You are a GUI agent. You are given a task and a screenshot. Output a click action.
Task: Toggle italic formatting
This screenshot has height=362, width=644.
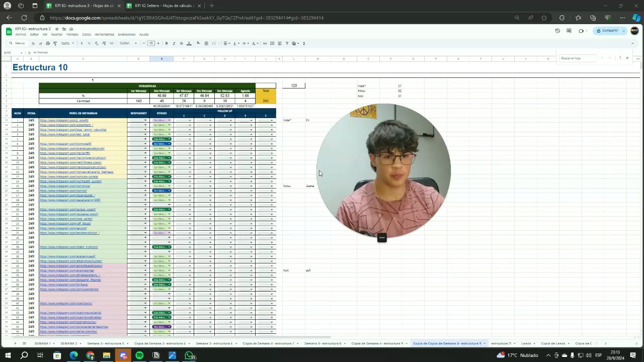click(174, 43)
